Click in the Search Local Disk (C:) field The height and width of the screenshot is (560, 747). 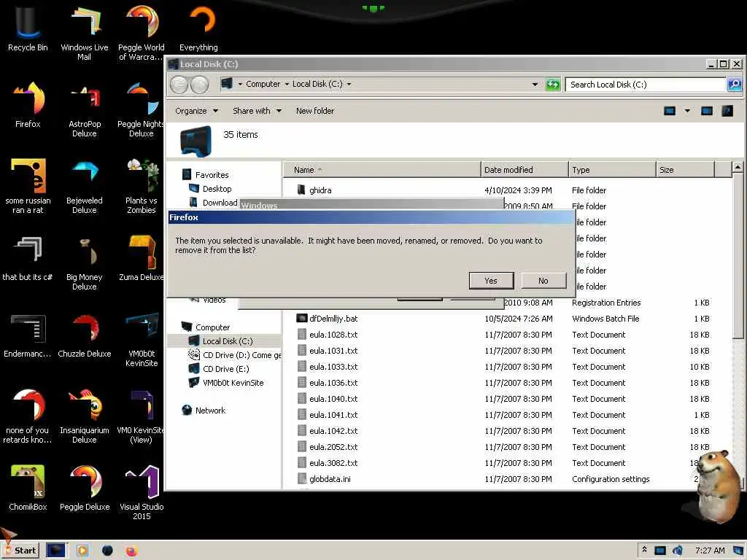tap(646, 85)
